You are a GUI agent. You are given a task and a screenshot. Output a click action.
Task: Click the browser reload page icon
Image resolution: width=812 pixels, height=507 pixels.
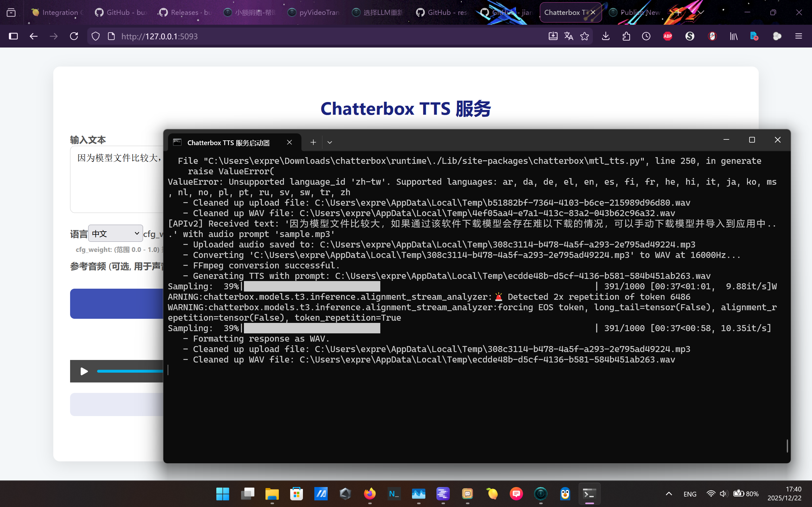74,36
